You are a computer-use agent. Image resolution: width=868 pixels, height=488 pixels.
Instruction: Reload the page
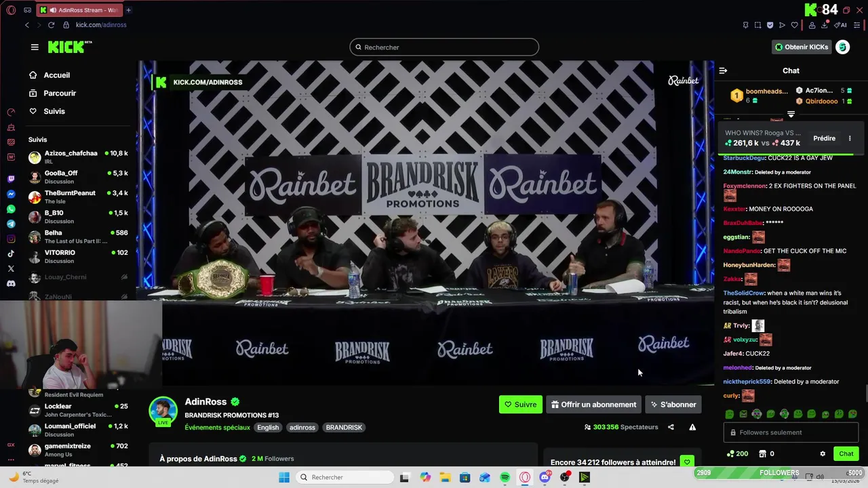coord(51,25)
